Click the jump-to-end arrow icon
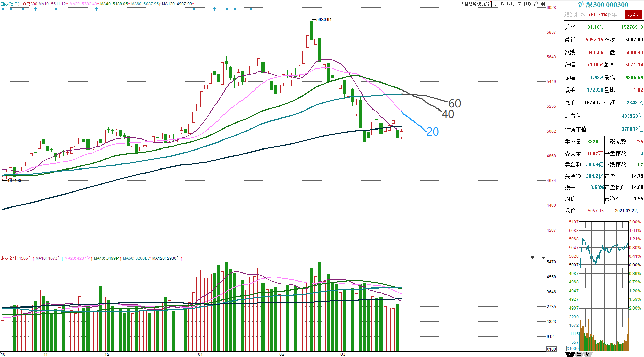Screen dimensions: 644x357 tap(543, 4)
